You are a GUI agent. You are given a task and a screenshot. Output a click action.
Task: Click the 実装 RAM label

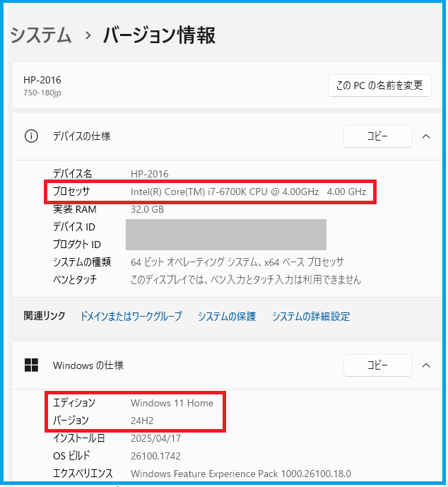click(75, 209)
